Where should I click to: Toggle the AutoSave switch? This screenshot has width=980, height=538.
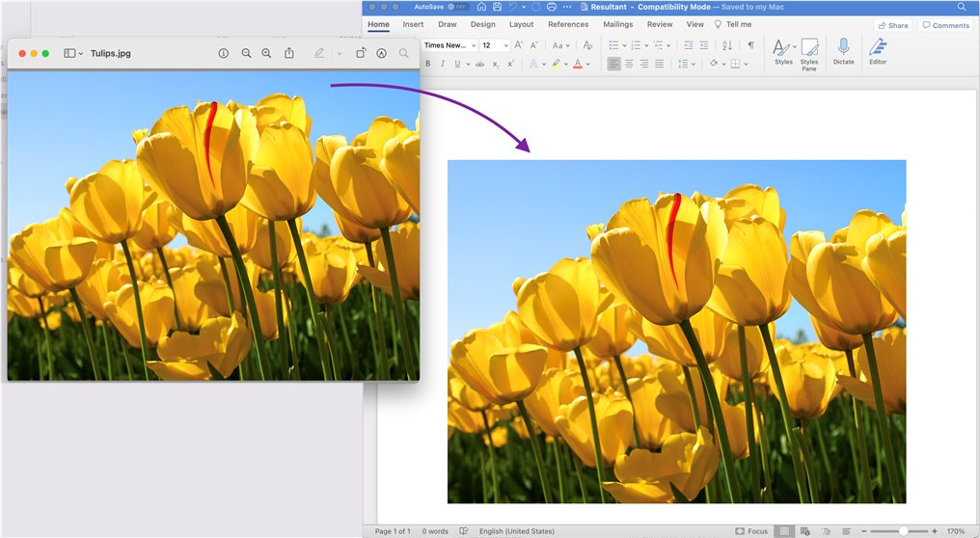(x=457, y=7)
